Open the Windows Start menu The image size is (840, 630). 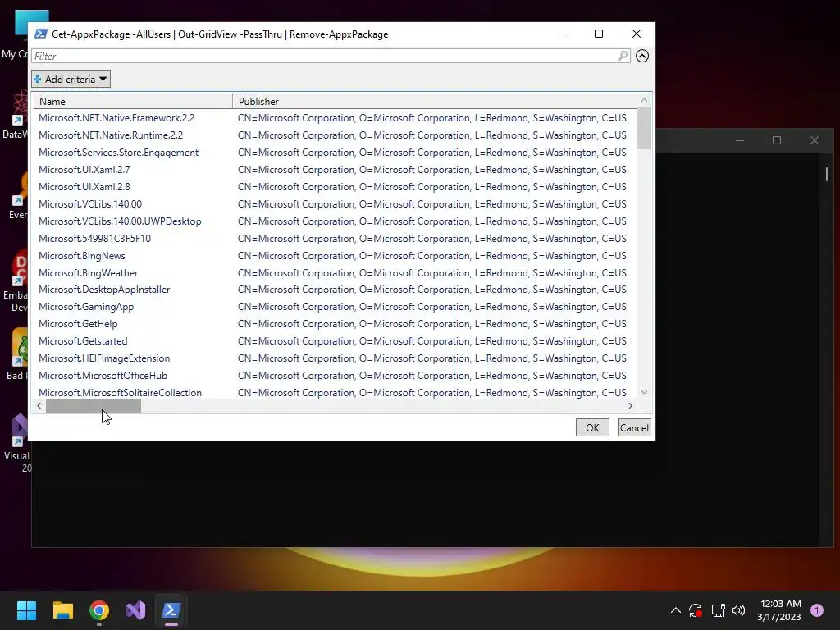click(x=26, y=610)
